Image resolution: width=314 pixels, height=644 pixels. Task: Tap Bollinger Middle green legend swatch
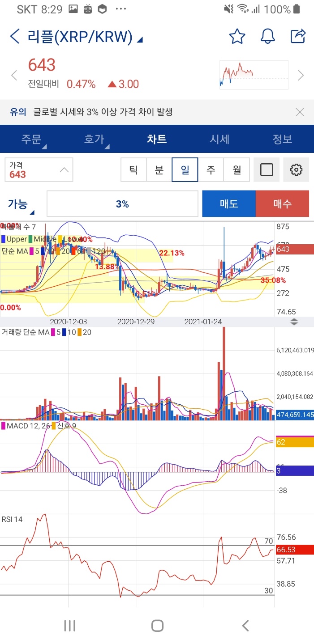[31, 239]
